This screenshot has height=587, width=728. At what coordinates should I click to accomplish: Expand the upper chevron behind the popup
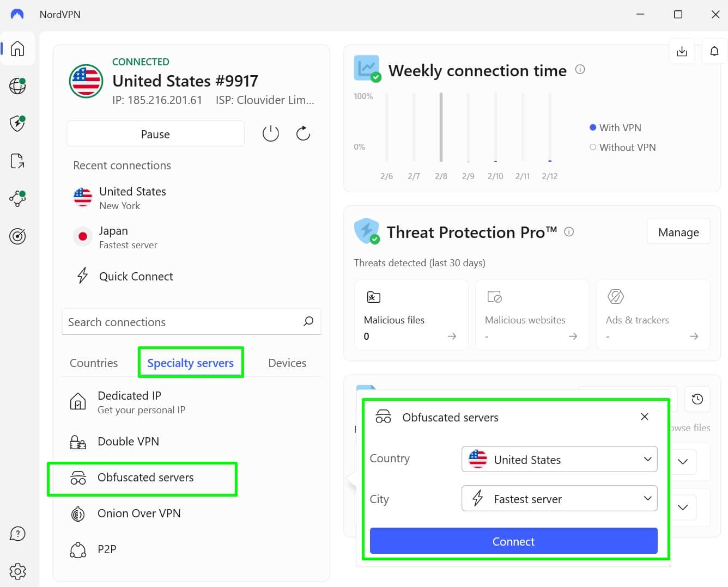(x=683, y=461)
